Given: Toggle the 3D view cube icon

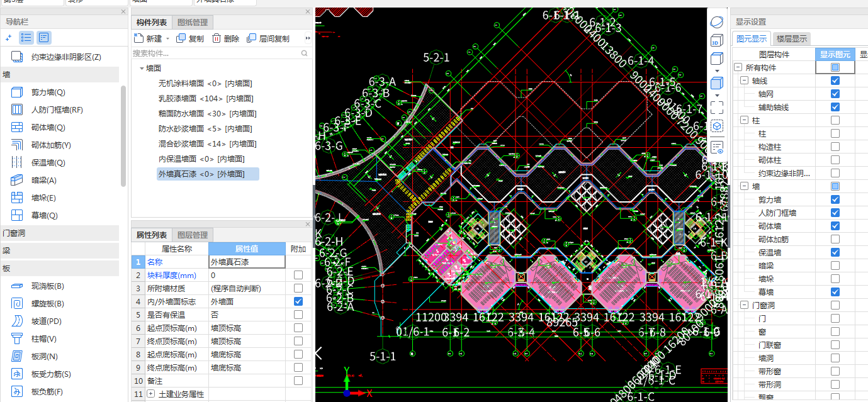Looking at the screenshot, I should tap(716, 41).
